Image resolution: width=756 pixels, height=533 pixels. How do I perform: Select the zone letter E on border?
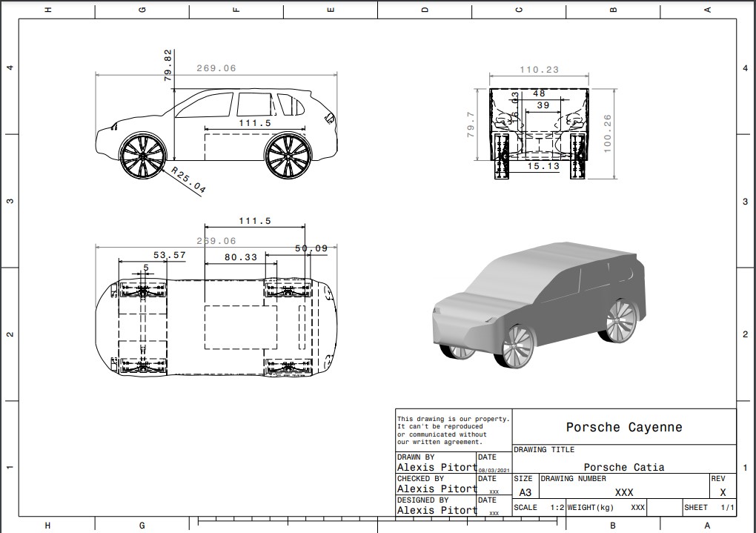pyautogui.click(x=331, y=10)
